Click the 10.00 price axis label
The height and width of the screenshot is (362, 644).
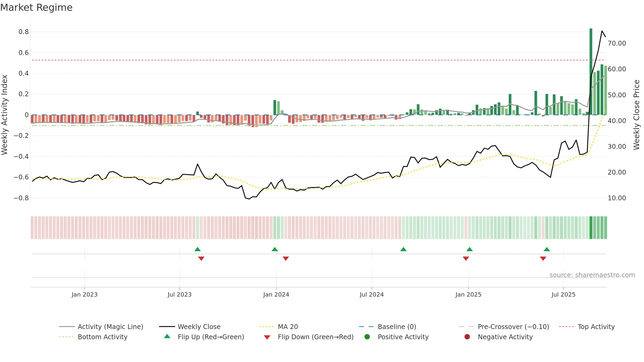(617, 198)
